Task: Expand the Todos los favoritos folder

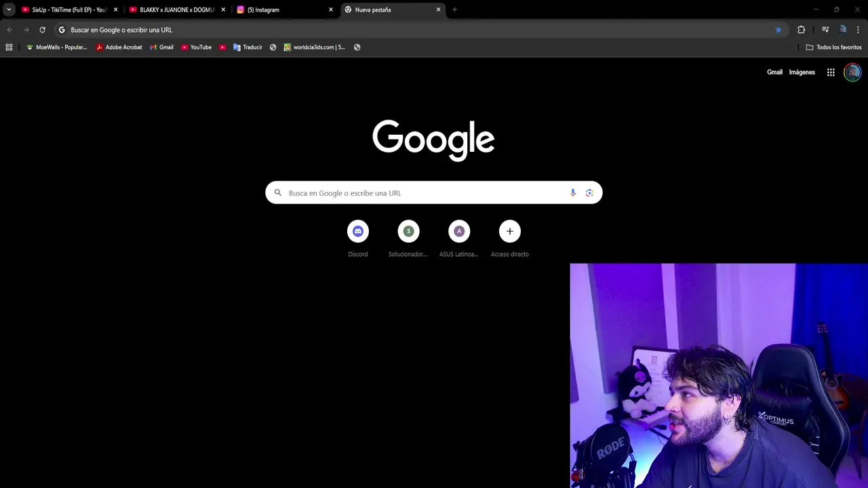Action: coord(833,47)
